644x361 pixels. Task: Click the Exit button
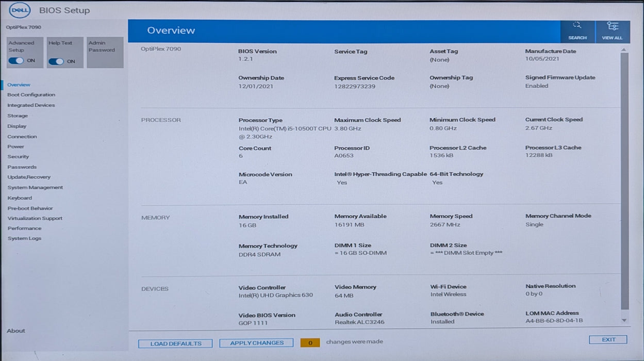[608, 339]
